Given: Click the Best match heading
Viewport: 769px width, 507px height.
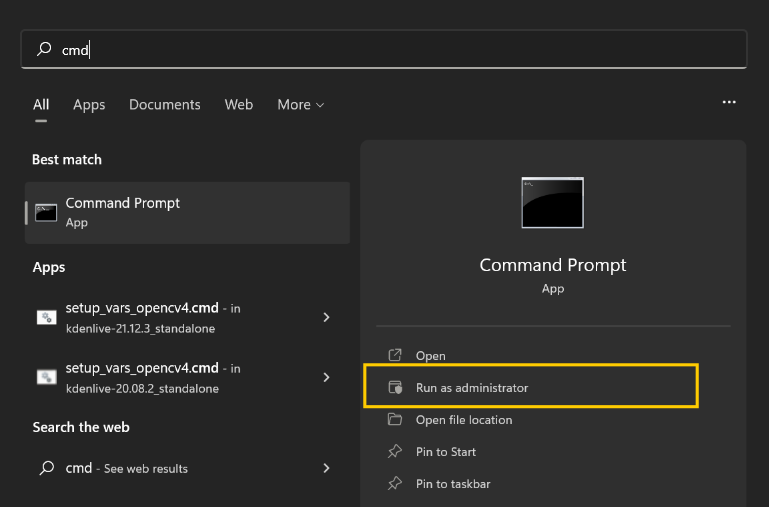Looking at the screenshot, I should (67, 160).
